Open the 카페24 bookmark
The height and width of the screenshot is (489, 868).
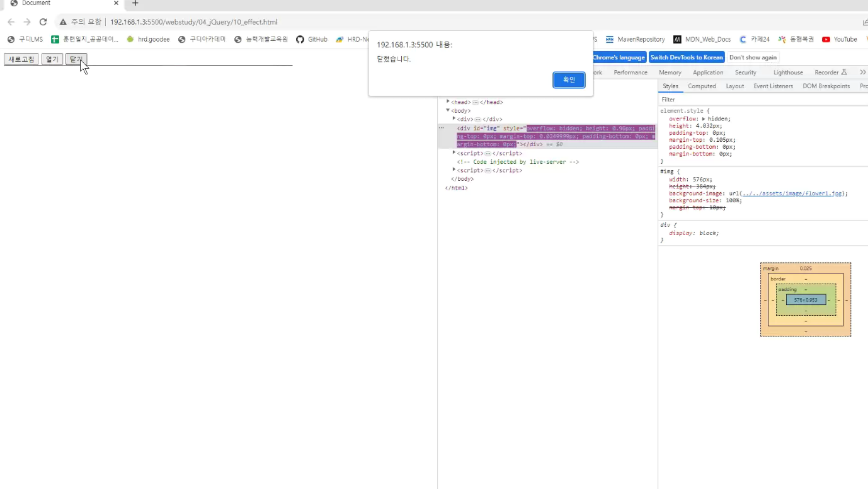click(x=755, y=39)
